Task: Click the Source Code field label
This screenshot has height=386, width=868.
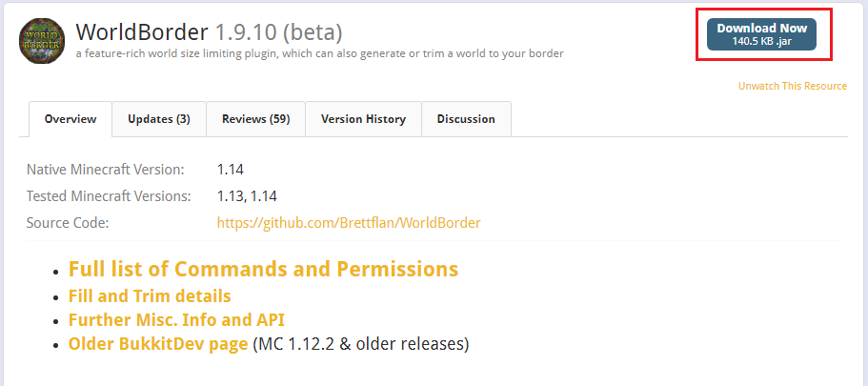Action: (68, 223)
